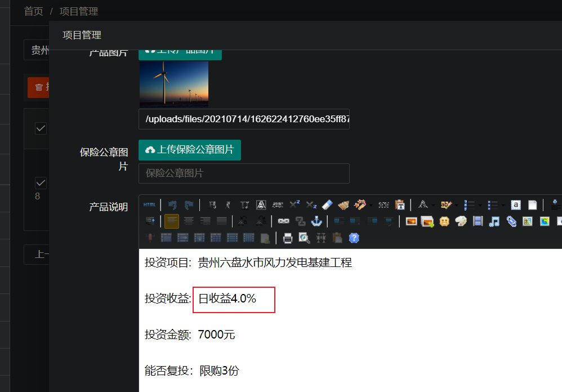Viewport: 562px width, 392px height.
Task: Upload single image picture icon
Action: [x=411, y=221]
